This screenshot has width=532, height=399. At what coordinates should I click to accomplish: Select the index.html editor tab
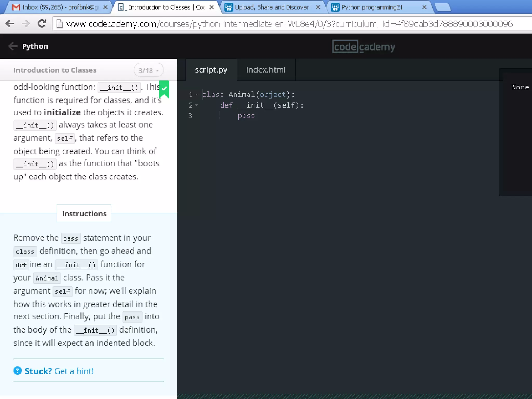point(266,70)
